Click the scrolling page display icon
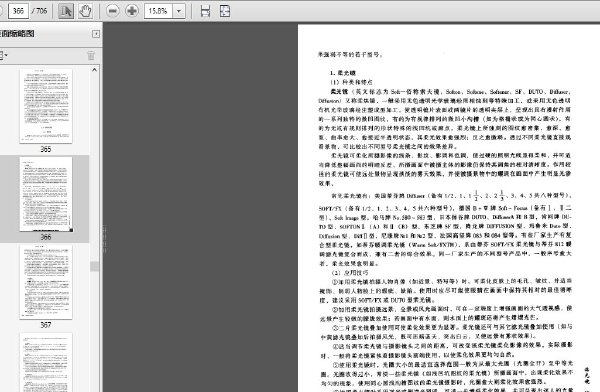600x392 pixels. (205, 11)
